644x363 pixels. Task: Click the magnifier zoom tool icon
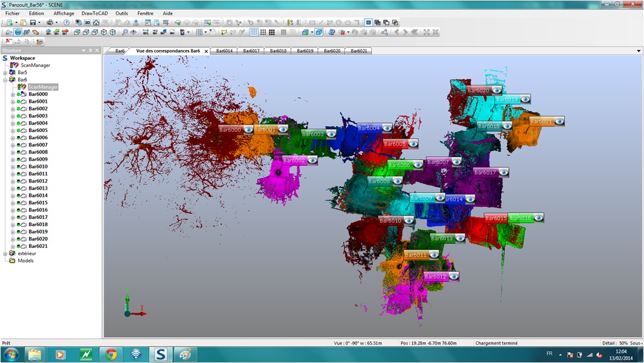[125, 32]
